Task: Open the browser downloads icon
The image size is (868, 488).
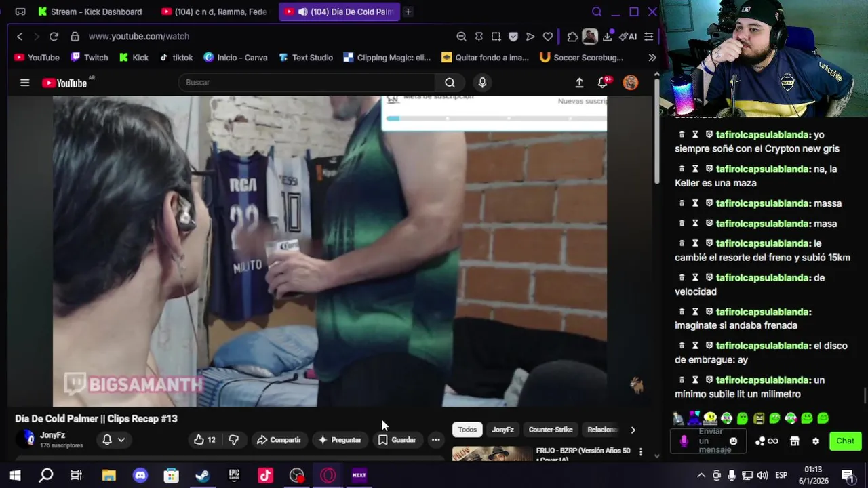Action: [608, 37]
